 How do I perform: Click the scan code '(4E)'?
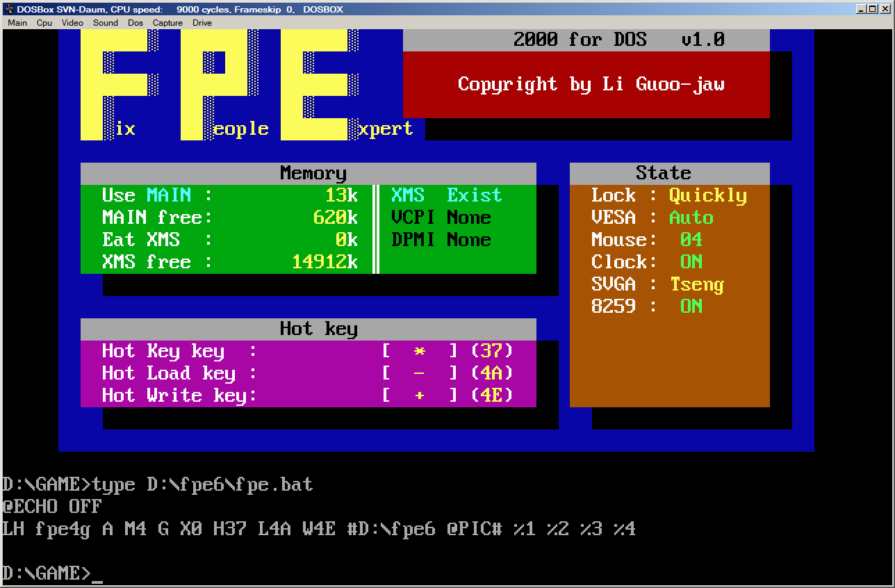(491, 395)
